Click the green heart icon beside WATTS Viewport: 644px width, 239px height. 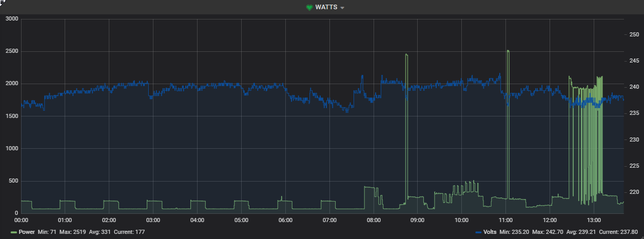click(309, 7)
